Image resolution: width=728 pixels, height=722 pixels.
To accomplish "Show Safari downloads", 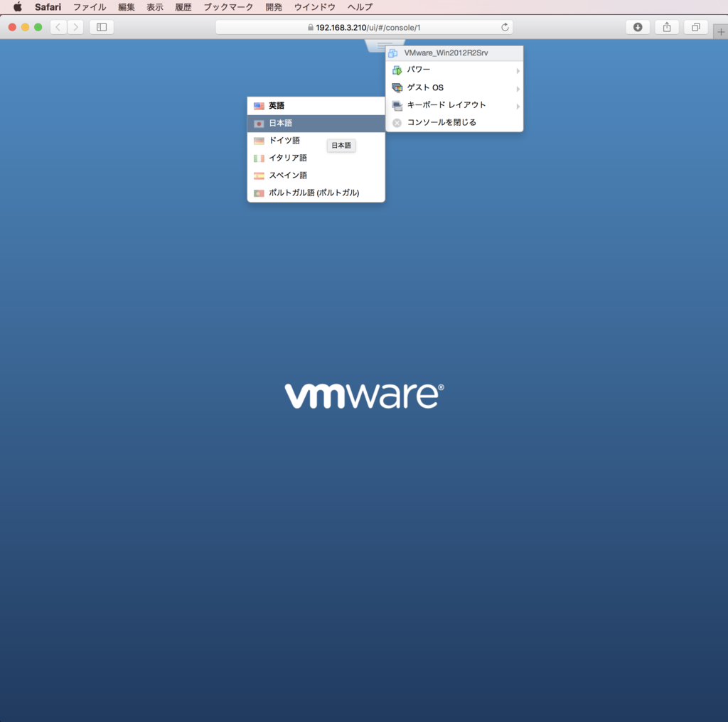I will (x=638, y=28).
